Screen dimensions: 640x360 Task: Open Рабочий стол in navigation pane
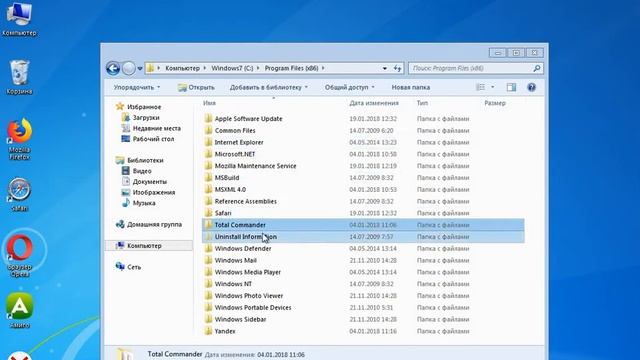click(148, 139)
